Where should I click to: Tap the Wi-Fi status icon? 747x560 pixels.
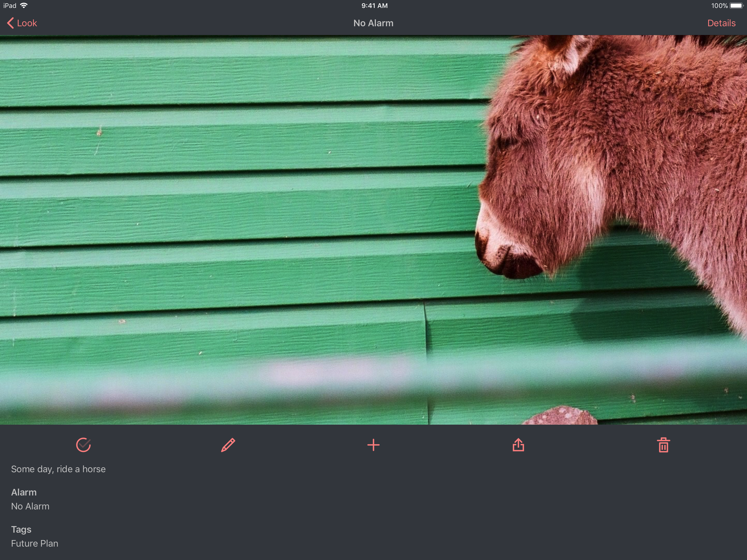click(x=24, y=5)
